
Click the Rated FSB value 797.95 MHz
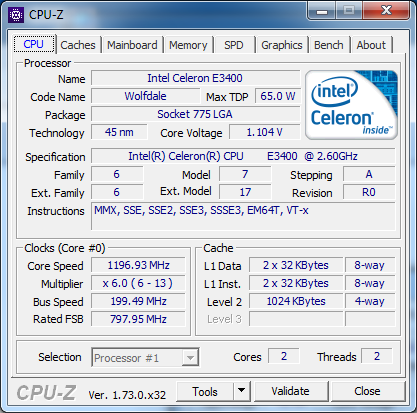click(138, 319)
